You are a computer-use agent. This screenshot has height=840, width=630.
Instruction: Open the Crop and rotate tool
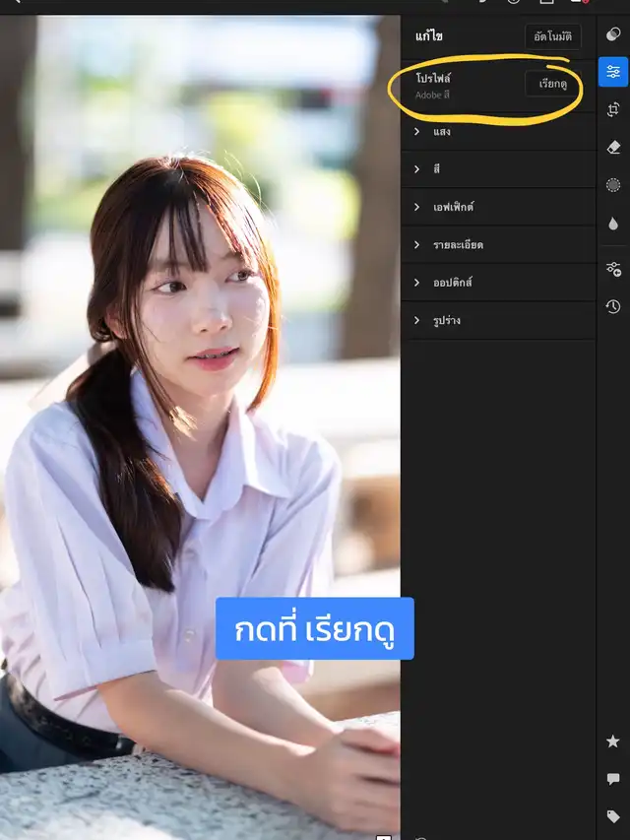pyautogui.click(x=613, y=109)
